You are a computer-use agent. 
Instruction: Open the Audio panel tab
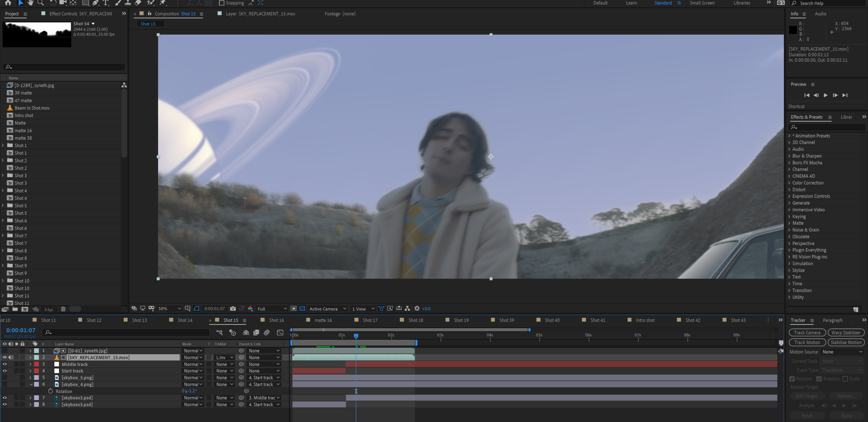[x=820, y=14]
